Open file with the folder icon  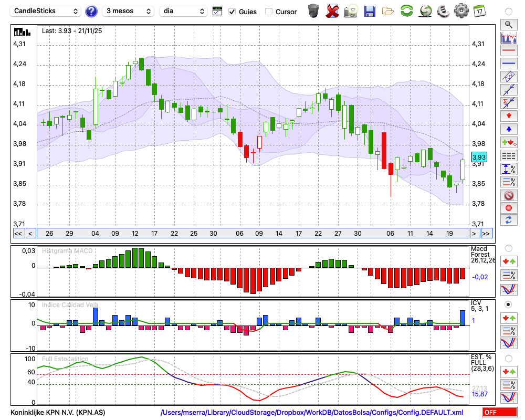tap(388, 12)
